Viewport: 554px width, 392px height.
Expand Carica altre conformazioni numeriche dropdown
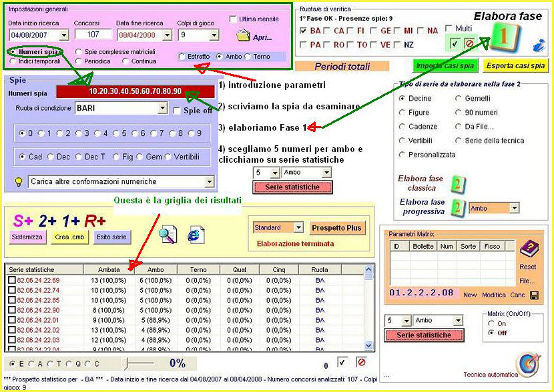tap(210, 182)
